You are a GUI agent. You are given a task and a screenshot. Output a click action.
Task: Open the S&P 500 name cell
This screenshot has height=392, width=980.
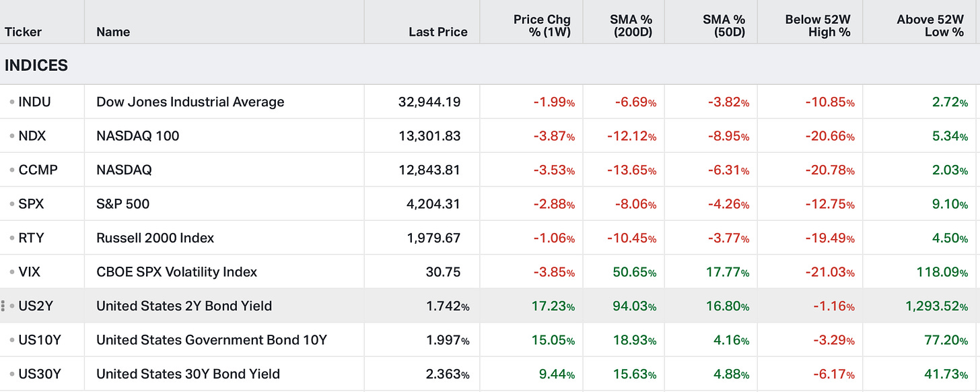pyautogui.click(x=123, y=204)
